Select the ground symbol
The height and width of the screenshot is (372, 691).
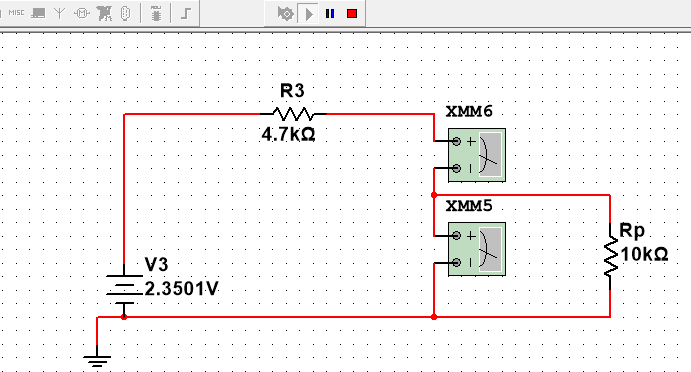(97, 356)
